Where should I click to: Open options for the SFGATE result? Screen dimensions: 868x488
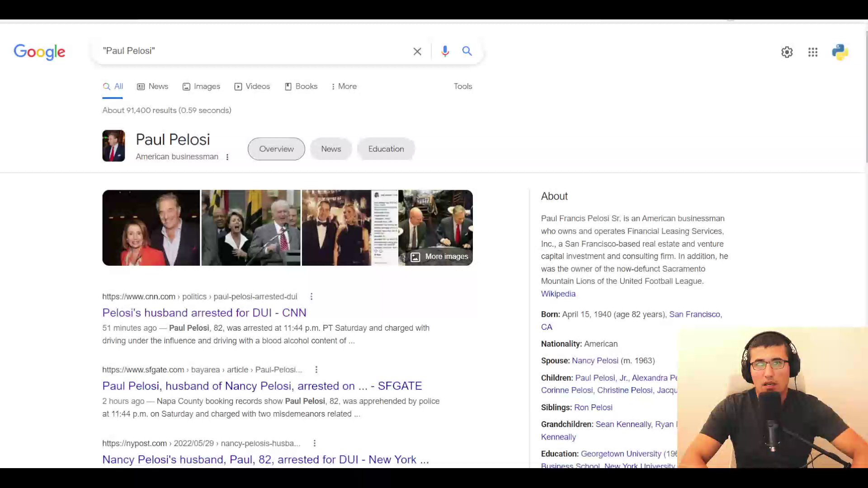tap(316, 370)
